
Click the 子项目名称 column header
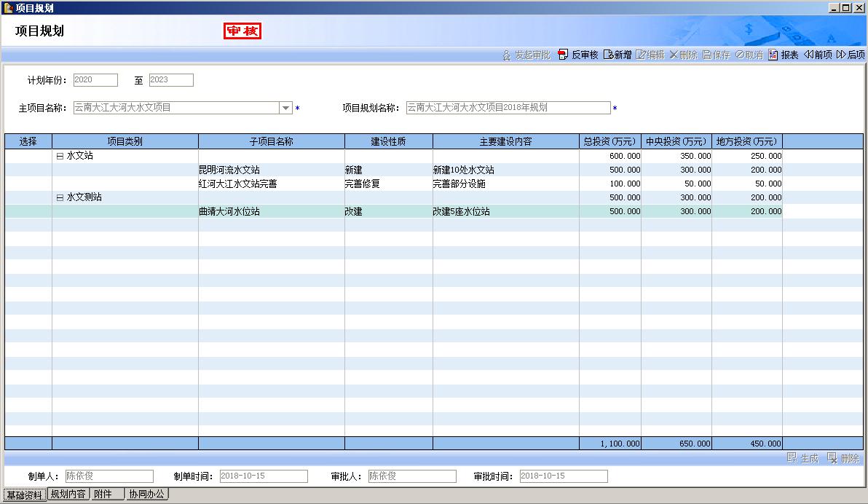tap(271, 141)
